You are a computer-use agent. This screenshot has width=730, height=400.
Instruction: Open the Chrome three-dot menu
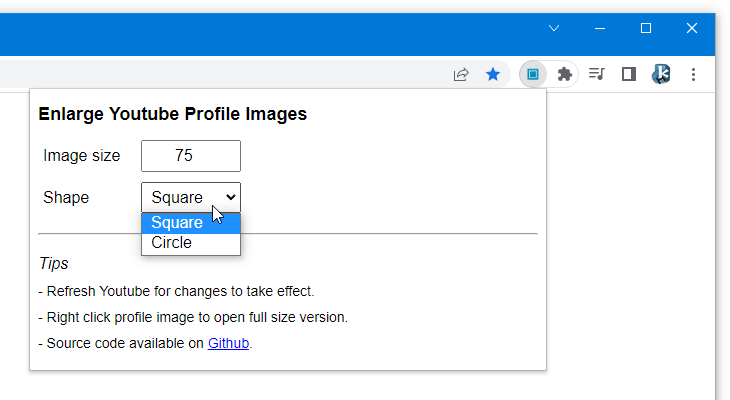tap(693, 75)
